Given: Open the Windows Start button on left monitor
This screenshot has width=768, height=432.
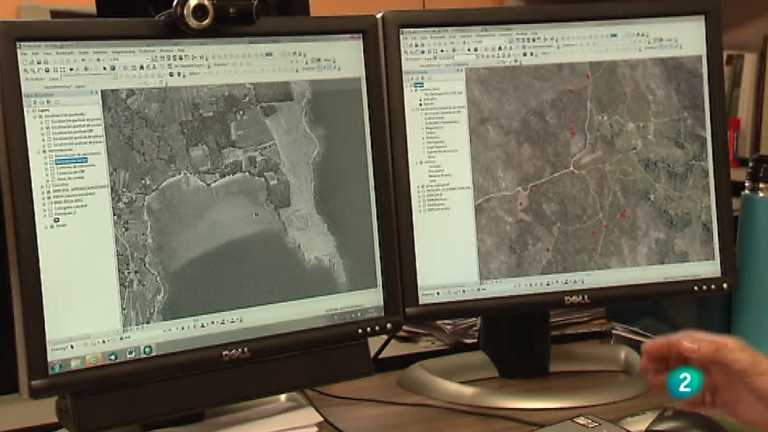Looking at the screenshot, I should [56, 365].
